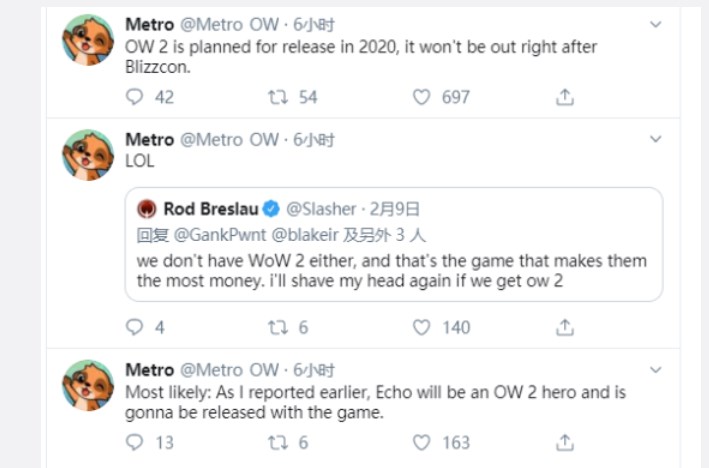Viewport: 709px width, 468px height.
Task: Like the LOL tweet with 140 likes
Action: coord(422,327)
